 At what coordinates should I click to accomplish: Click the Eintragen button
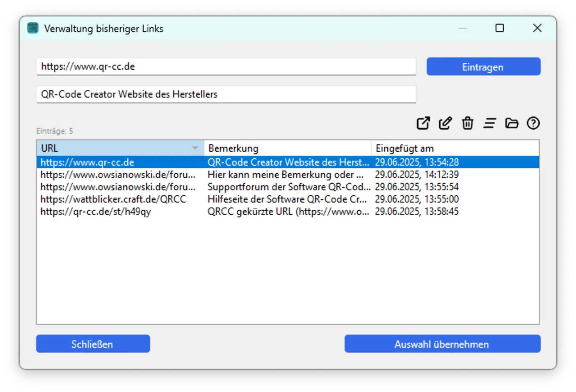pyautogui.click(x=483, y=66)
